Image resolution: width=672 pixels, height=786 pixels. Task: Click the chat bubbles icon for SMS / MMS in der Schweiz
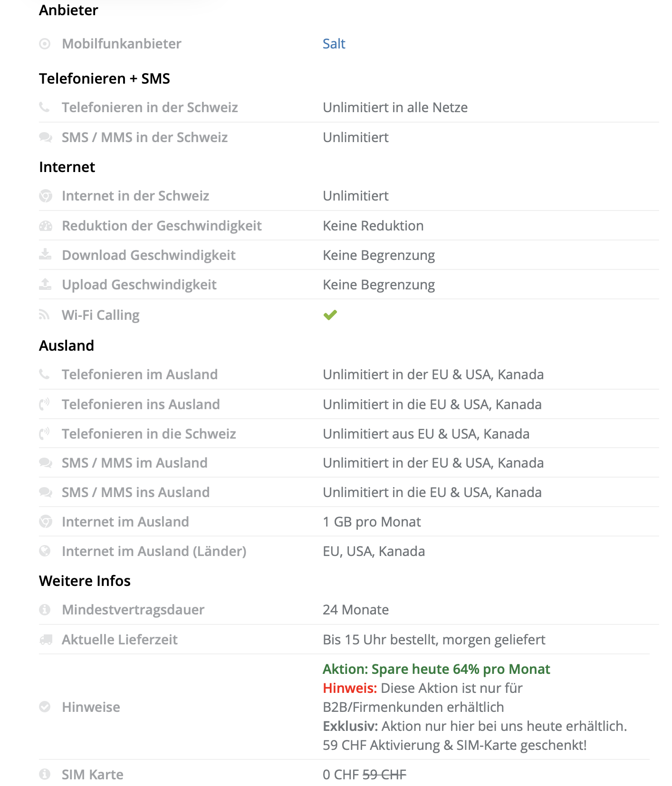point(45,137)
